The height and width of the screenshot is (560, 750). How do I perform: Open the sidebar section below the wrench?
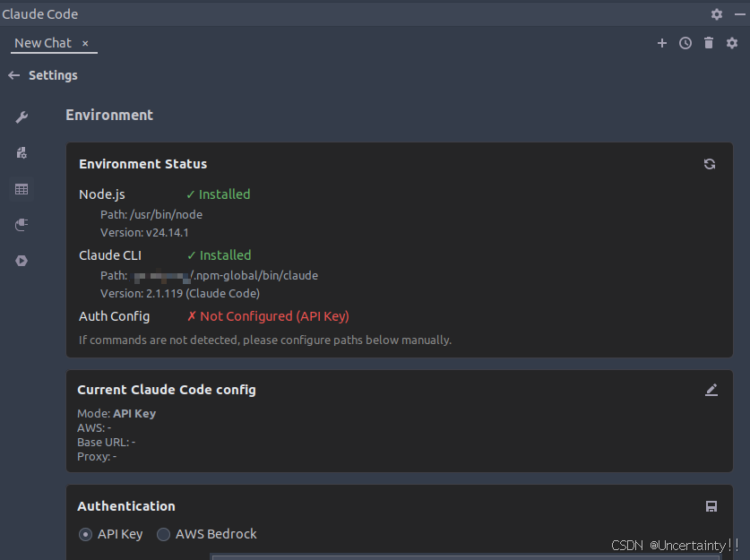click(22, 153)
